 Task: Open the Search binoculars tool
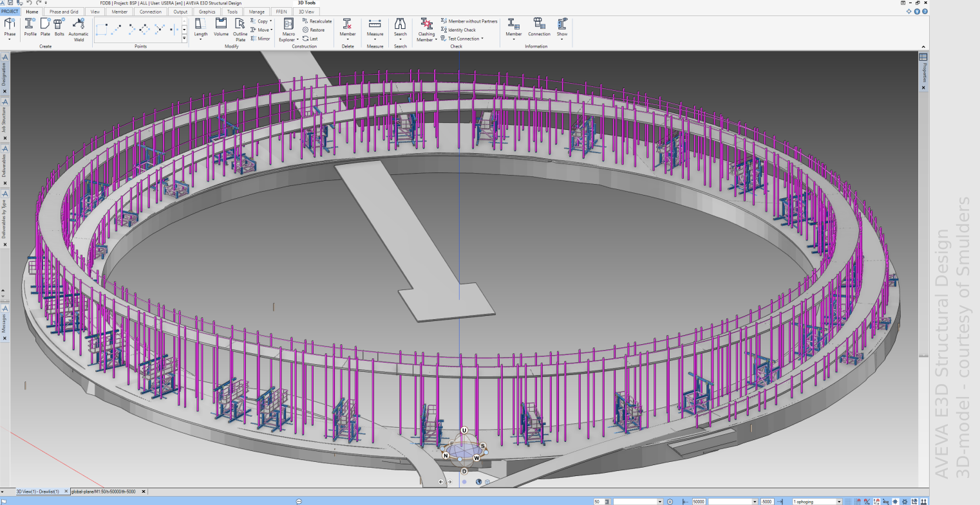(400, 28)
